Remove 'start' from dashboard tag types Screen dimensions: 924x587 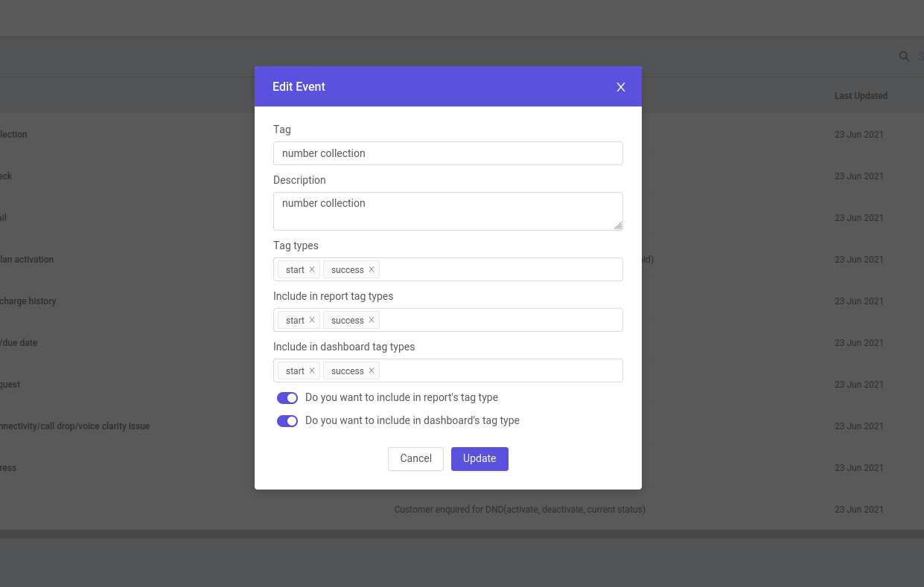[312, 371]
